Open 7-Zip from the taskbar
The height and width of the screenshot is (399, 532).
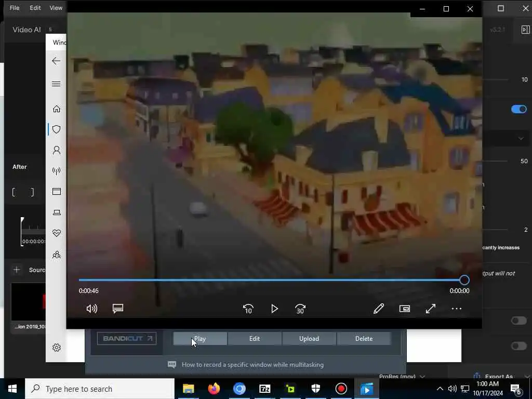[x=264, y=389]
